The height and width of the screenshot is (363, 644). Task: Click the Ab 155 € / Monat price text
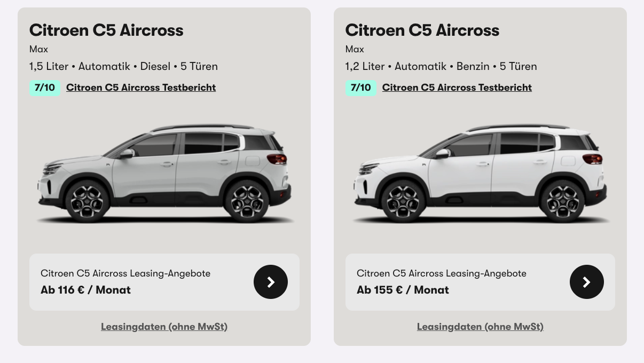click(x=403, y=290)
